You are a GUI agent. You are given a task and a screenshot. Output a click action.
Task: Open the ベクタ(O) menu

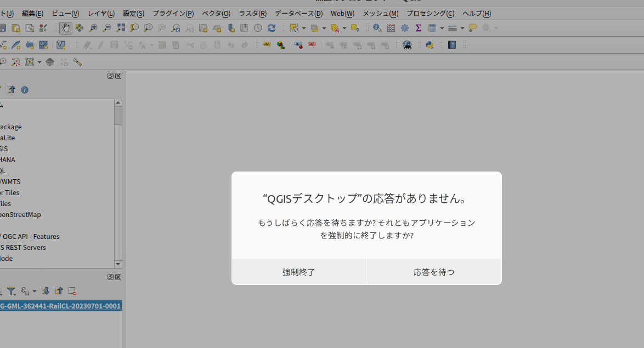coord(216,14)
